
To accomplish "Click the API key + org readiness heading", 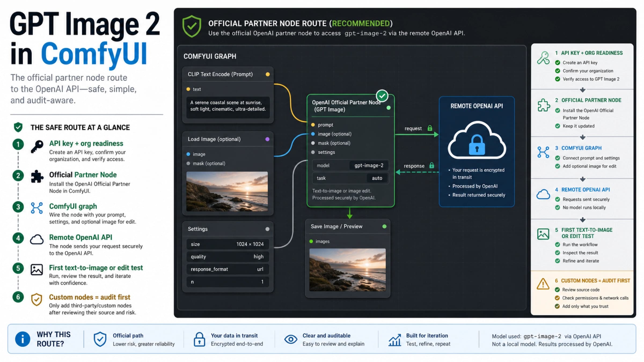I will (86, 143).
